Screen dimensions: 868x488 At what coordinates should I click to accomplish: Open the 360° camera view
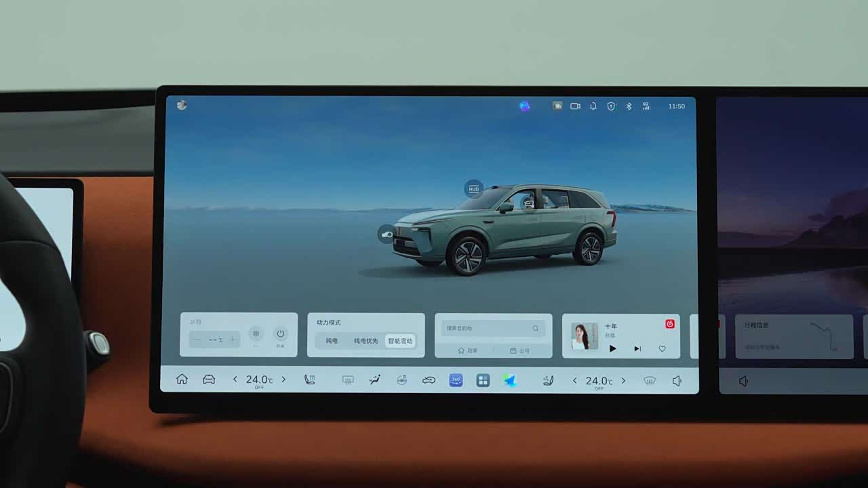pos(456,380)
